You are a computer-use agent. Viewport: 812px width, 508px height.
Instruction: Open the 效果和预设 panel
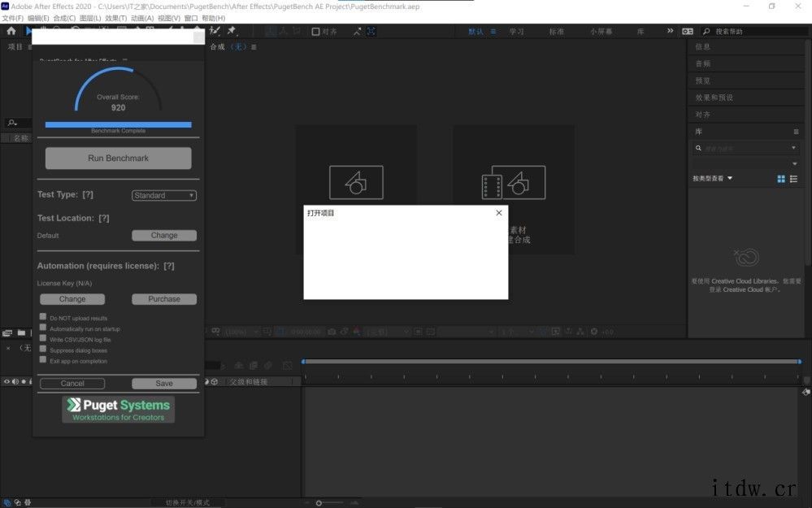pyautogui.click(x=714, y=98)
